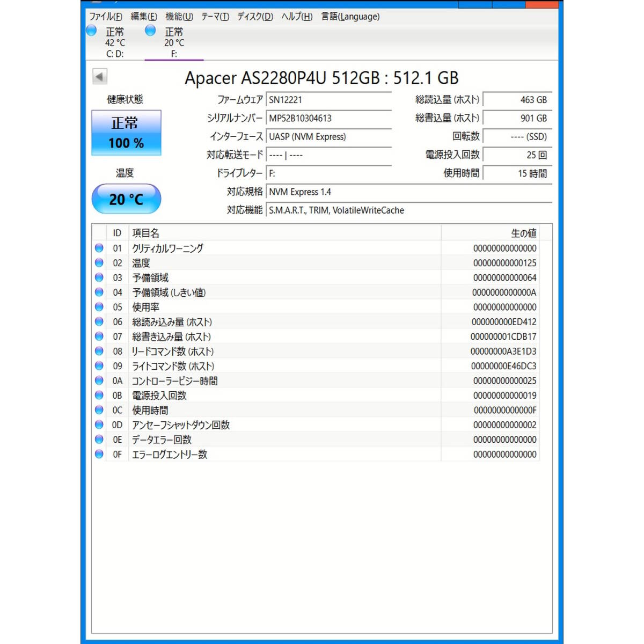Click the power on hours value 15 時間

(517, 173)
